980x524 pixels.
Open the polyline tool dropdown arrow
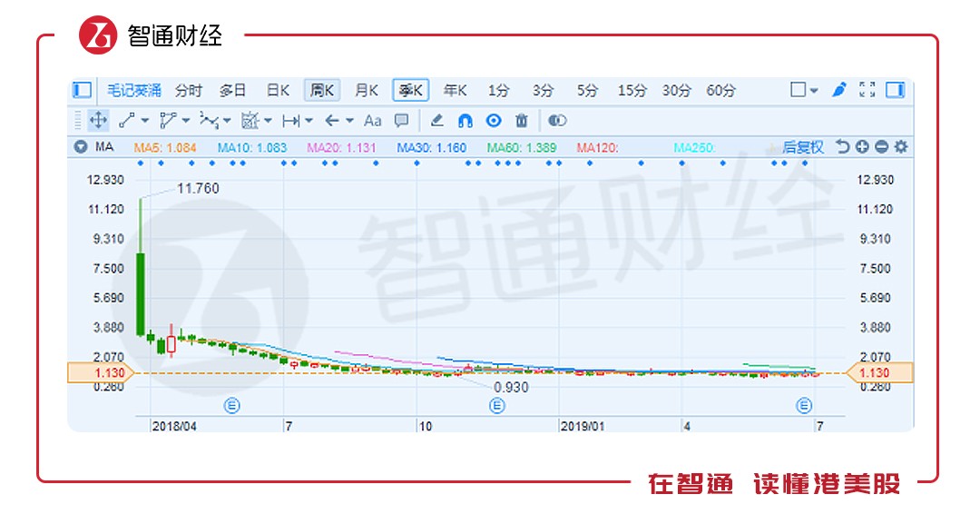pos(186,121)
